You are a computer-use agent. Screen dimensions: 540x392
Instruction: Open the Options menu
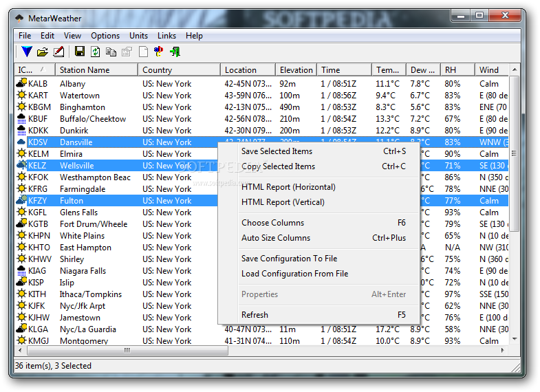click(105, 36)
